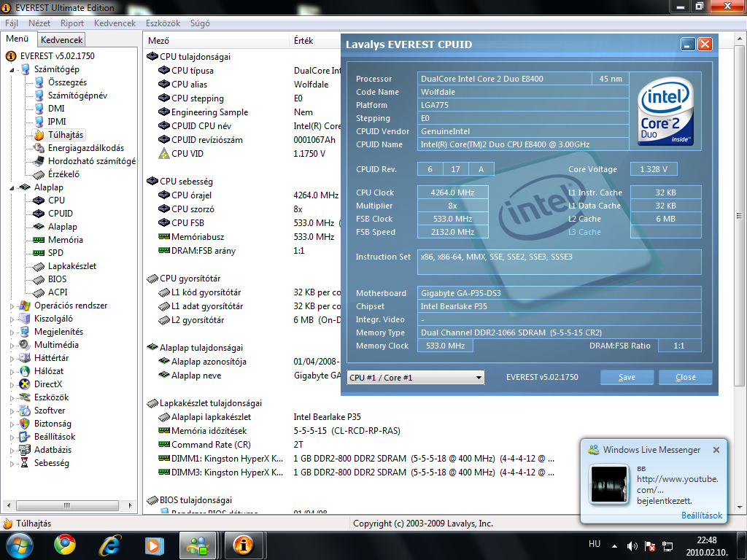Click the EVEREST taskbar button
This screenshot has width=747, height=560.
coord(243,545)
